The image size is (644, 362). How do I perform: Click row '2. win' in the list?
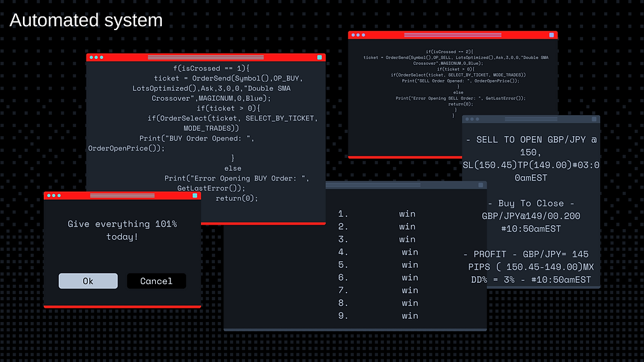coord(377,226)
